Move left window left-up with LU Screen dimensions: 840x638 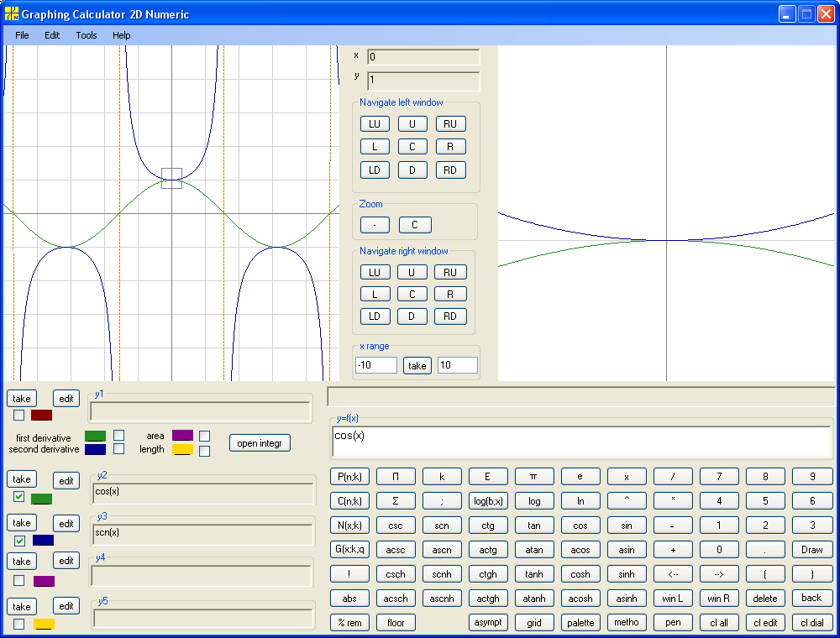pos(375,123)
